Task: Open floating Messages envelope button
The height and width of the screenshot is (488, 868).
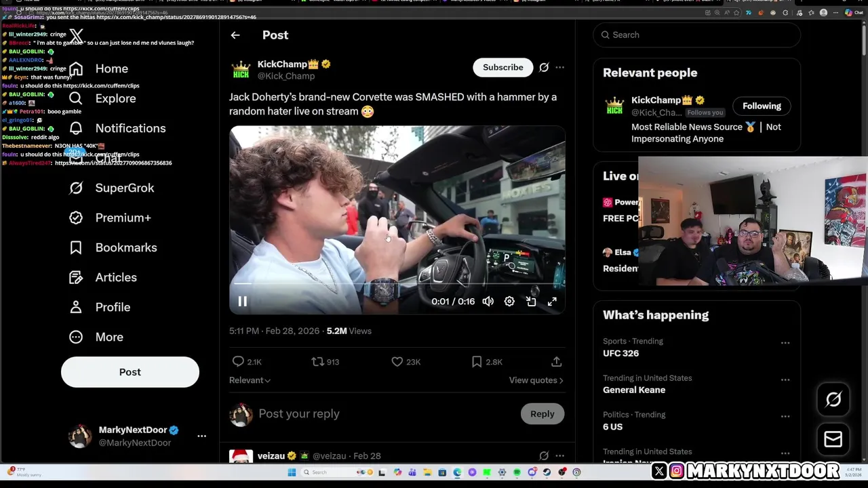Action: tap(833, 439)
